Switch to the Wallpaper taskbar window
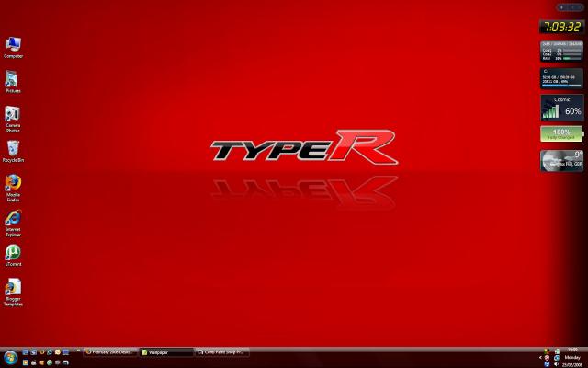This screenshot has width=588, height=368. [166, 352]
